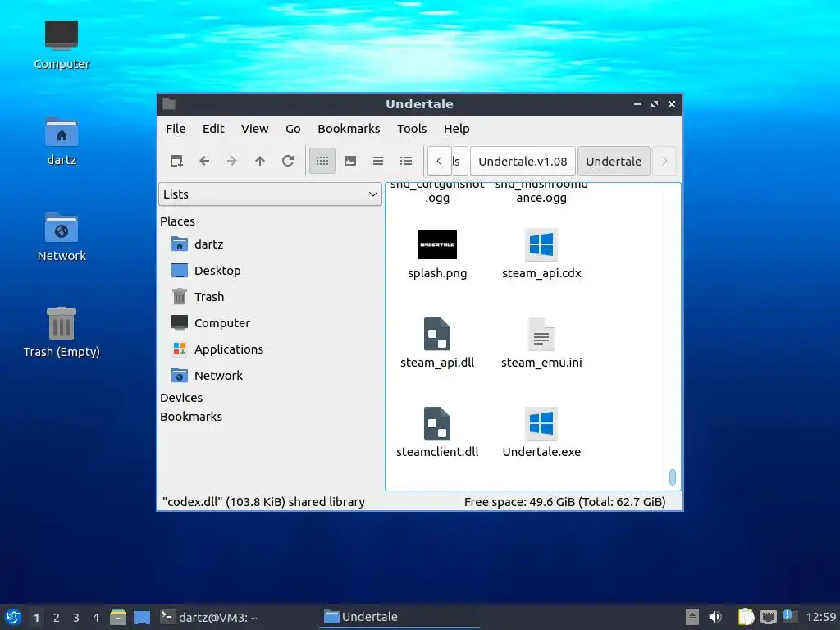Click the 12:59 panel clock
The height and width of the screenshot is (630, 840).
coord(820,617)
